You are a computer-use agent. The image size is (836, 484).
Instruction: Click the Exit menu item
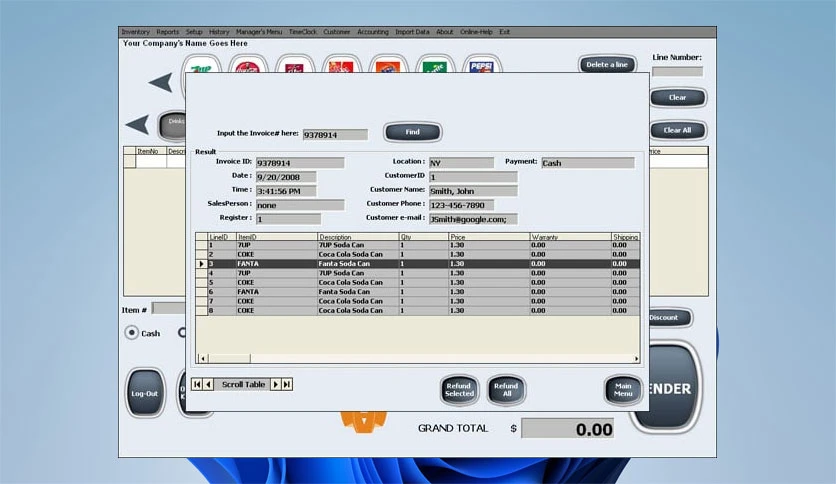point(504,32)
